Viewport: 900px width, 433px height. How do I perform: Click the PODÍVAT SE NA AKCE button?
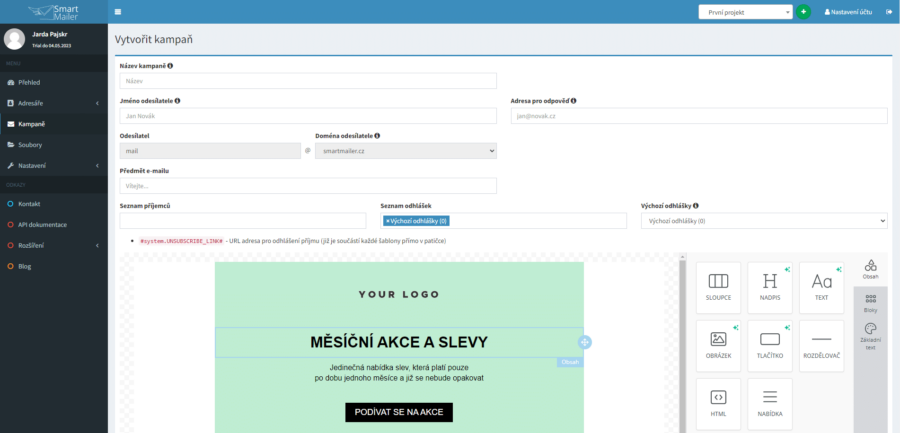point(399,412)
